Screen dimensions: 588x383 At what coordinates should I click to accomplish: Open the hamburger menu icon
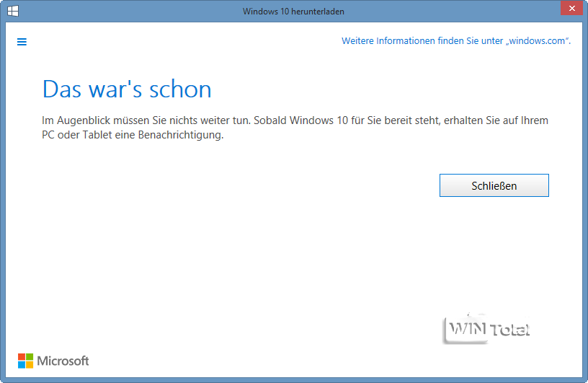point(22,42)
